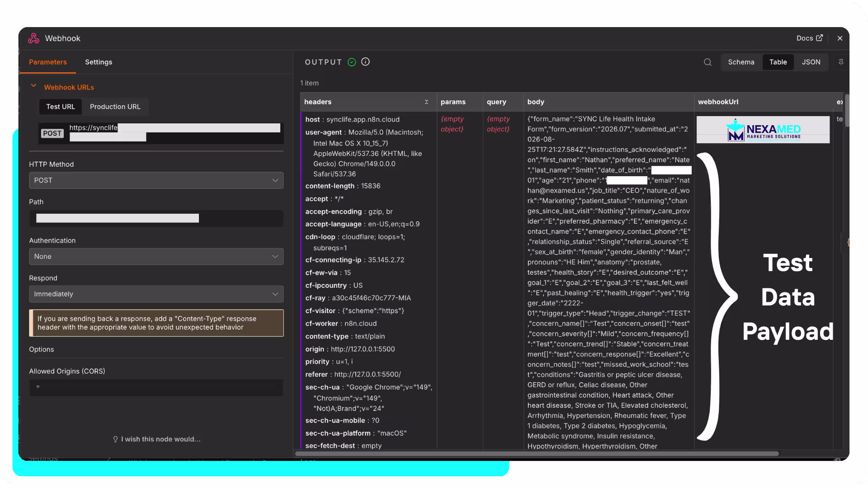Image resolution: width=868 pixels, height=488 pixels.
Task: Collapse the Webhook URLs section chevron
Action: pos(33,86)
